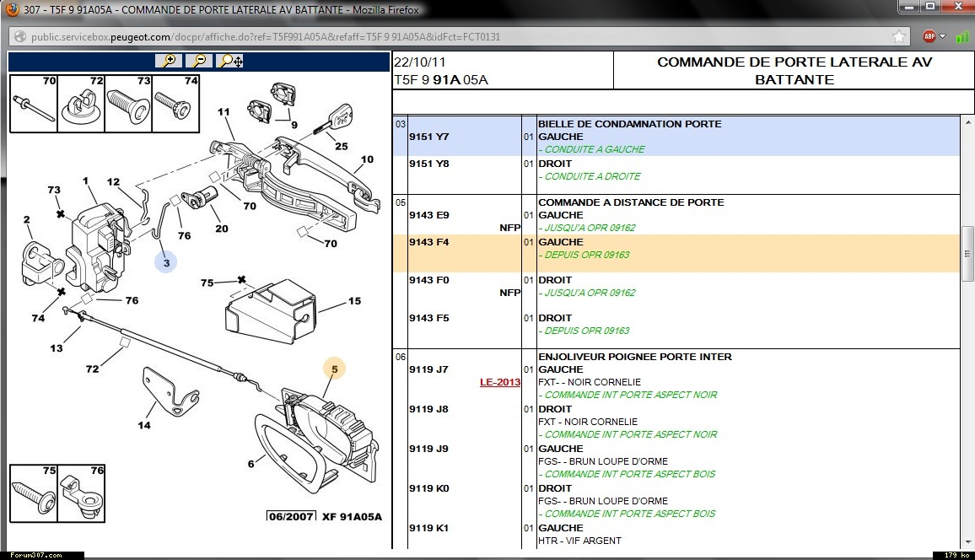The height and width of the screenshot is (560, 975).
Task: Open the Adblock Plus ABP icon
Action: click(929, 37)
